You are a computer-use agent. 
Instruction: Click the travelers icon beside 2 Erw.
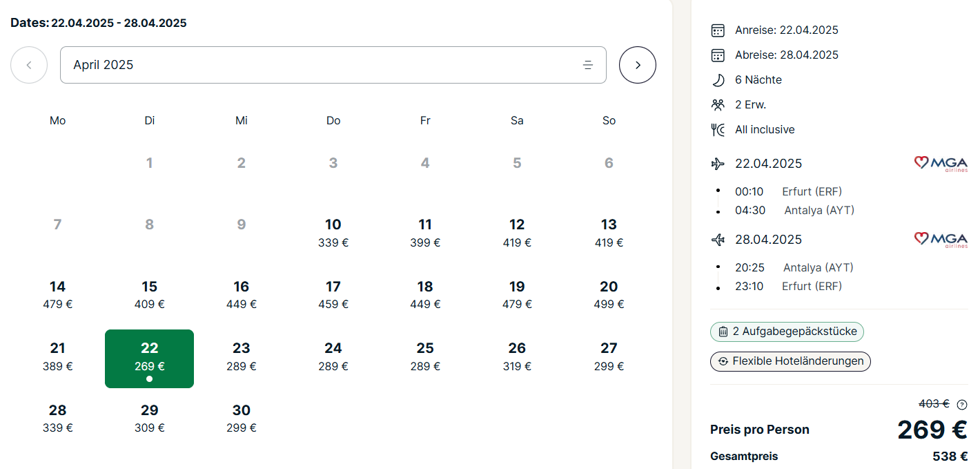pos(718,105)
